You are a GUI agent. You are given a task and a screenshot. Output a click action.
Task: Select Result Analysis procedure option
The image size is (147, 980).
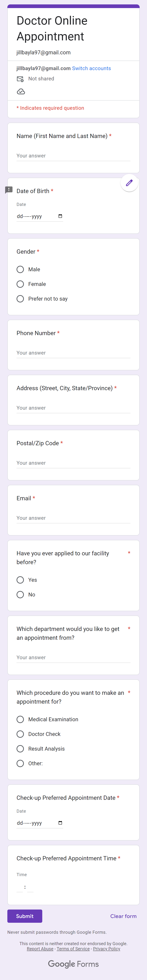click(20, 749)
